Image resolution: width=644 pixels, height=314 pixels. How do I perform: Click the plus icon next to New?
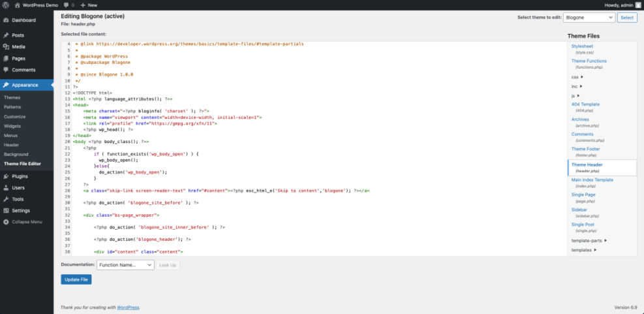pos(83,5)
